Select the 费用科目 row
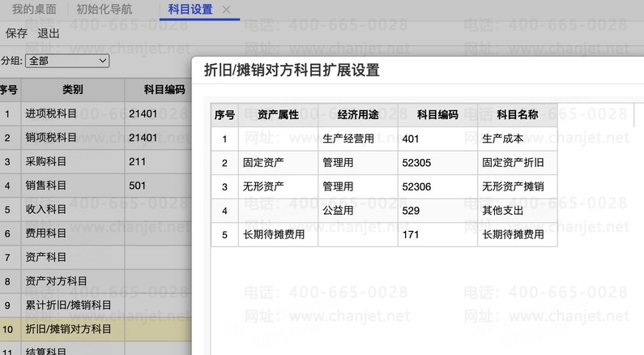 tap(96, 233)
